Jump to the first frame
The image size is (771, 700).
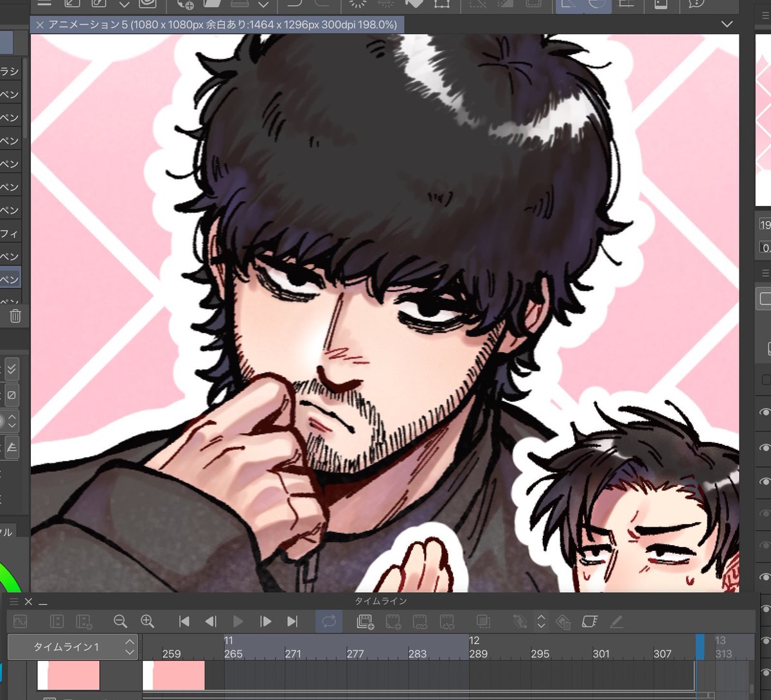[x=184, y=621]
